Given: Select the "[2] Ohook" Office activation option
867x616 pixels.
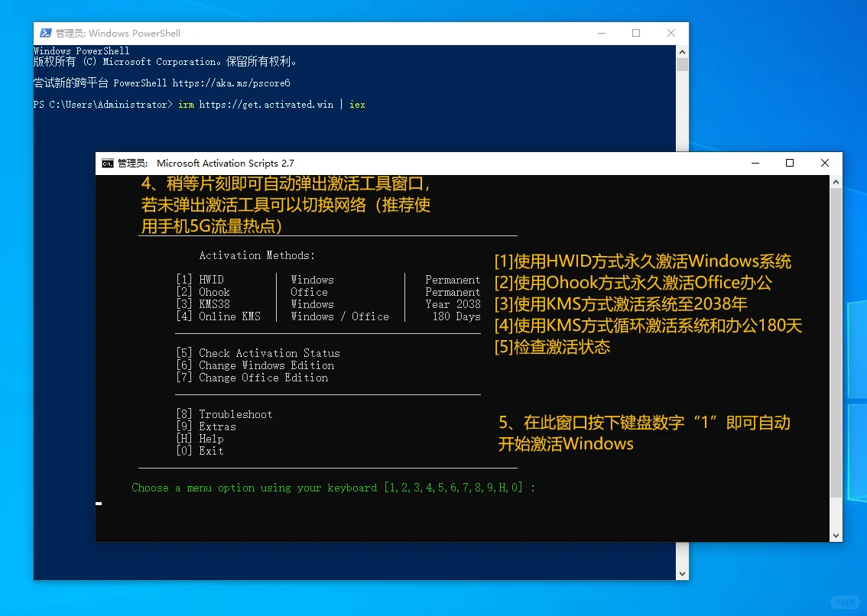Looking at the screenshot, I should (x=205, y=291).
